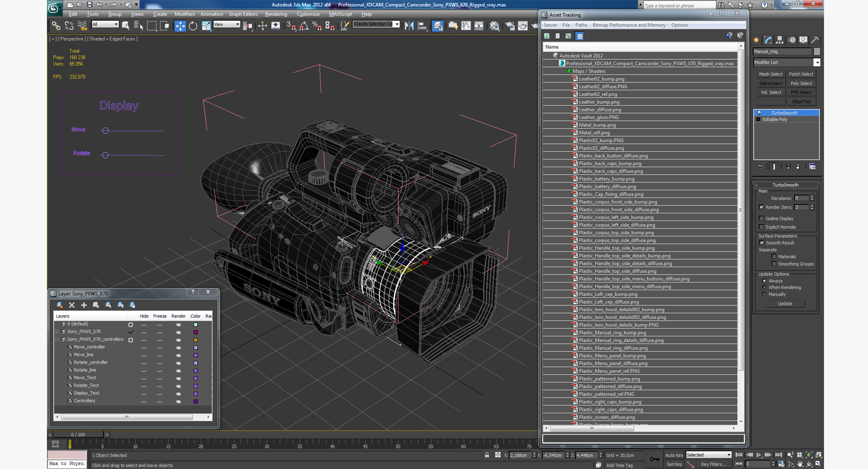868x469 pixels.
Task: Open the Align tool
Action: (x=422, y=25)
